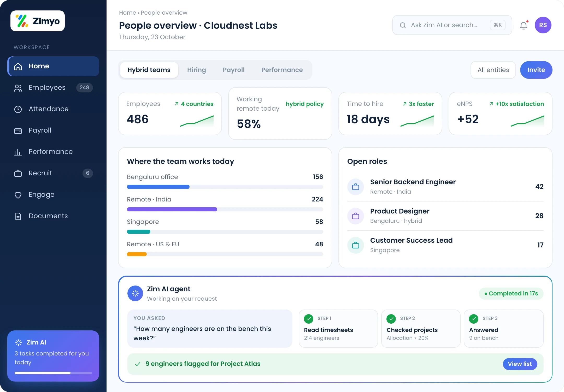Click the Home breadcrumb link

(x=127, y=13)
